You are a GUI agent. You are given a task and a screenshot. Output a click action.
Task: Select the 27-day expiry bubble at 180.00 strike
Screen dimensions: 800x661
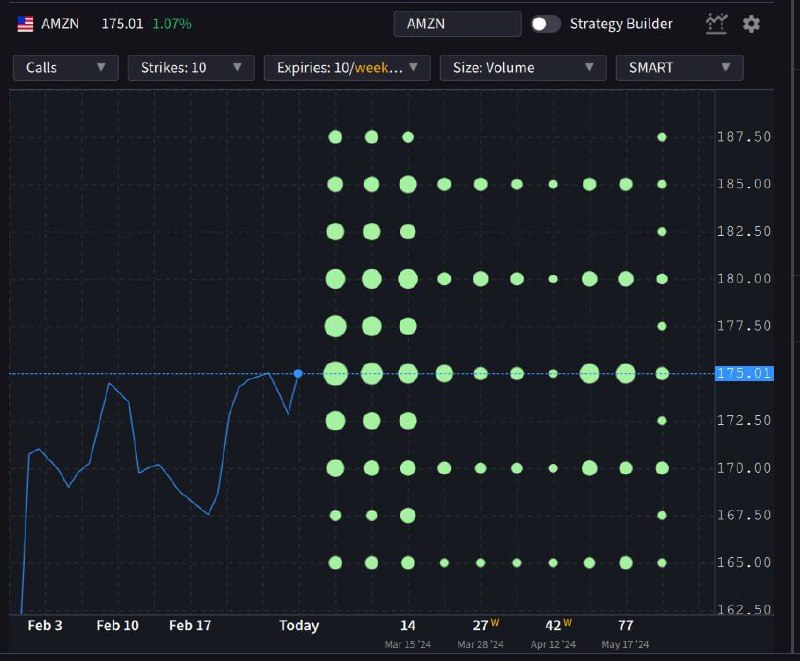[x=481, y=279]
